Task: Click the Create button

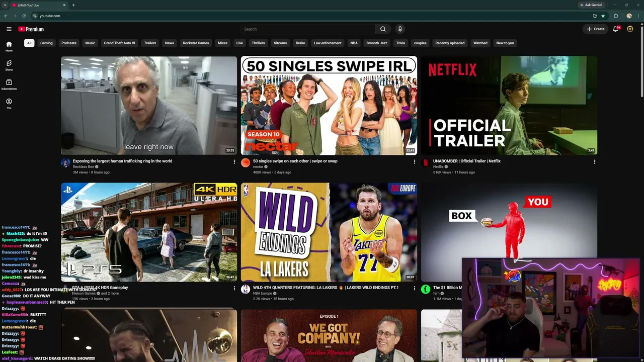Action: point(596,29)
